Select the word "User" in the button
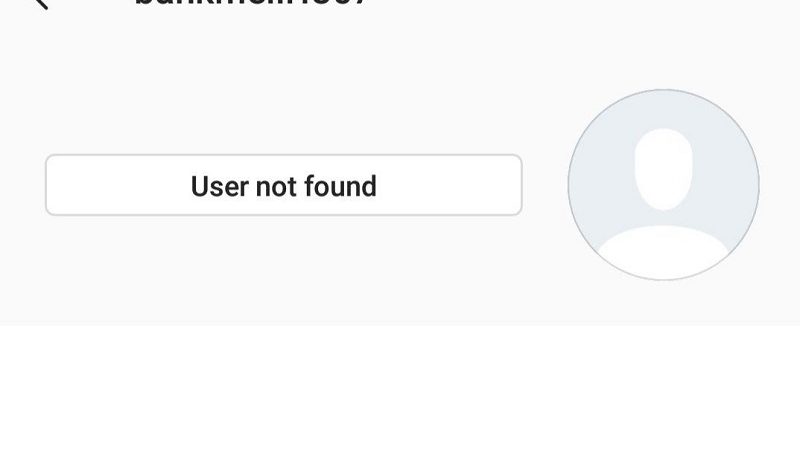800x458 pixels. tap(219, 186)
